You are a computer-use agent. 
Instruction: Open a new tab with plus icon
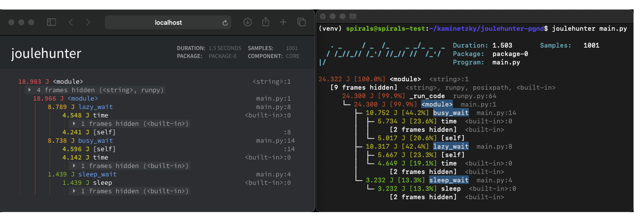283,22
